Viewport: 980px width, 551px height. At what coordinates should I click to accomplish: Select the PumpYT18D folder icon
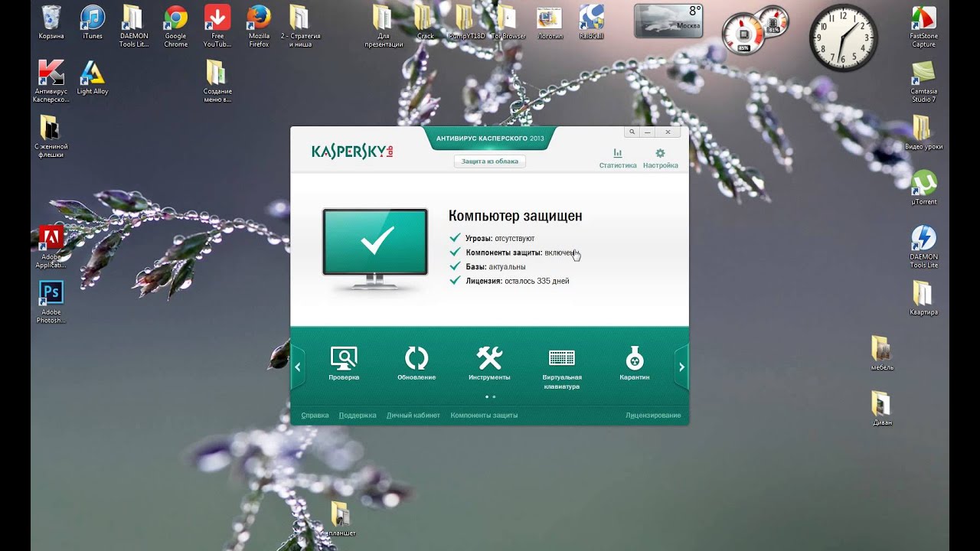click(x=466, y=23)
